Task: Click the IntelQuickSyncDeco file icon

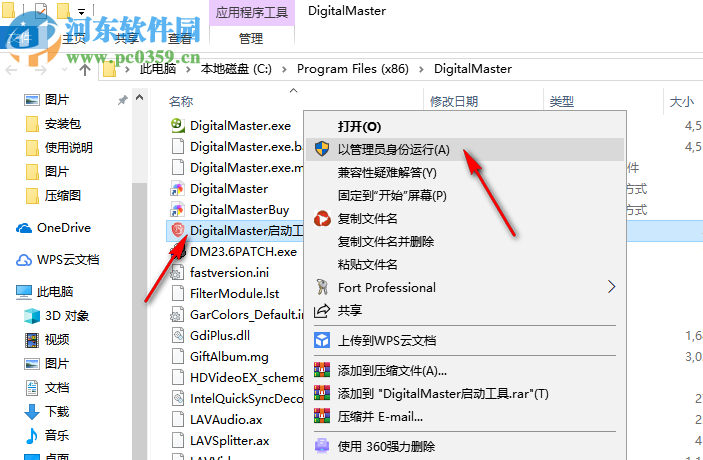Action: (x=178, y=399)
